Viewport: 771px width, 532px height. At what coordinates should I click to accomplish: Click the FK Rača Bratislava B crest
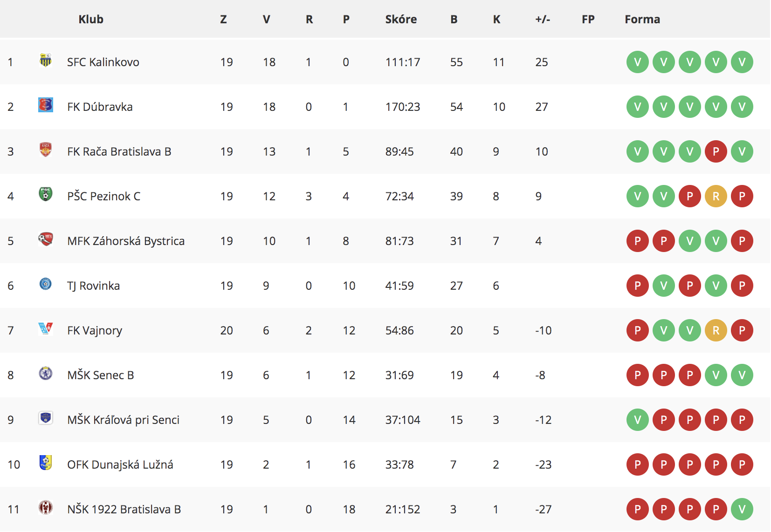(45, 150)
